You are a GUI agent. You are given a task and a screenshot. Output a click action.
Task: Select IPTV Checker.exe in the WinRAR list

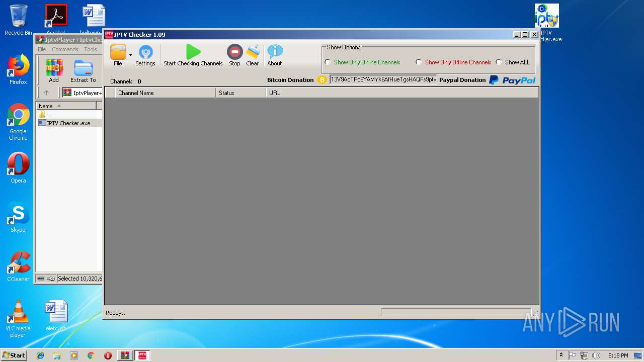click(65, 123)
